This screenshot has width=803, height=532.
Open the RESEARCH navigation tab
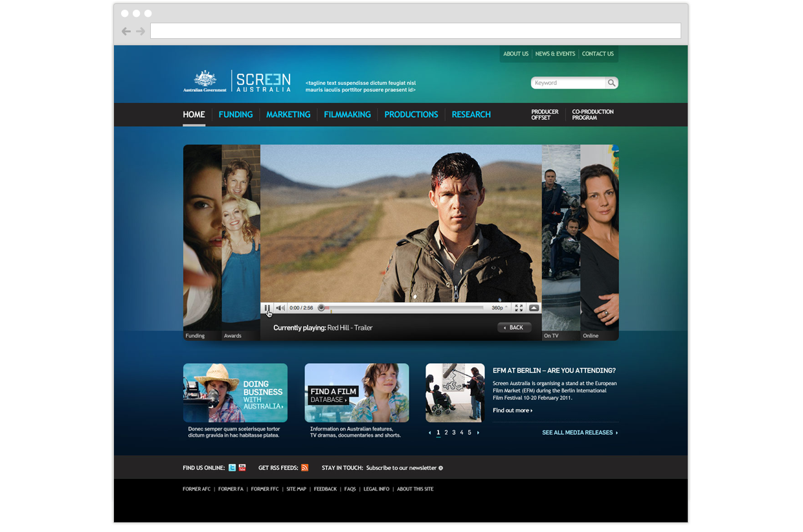click(x=471, y=115)
